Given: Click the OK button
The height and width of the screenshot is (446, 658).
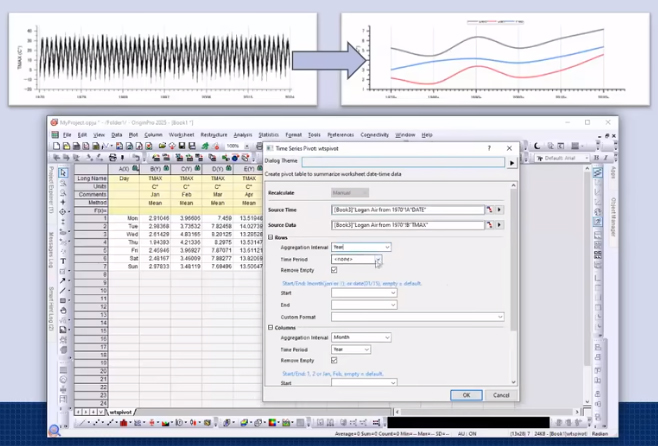Looking at the screenshot, I should pyautogui.click(x=466, y=395).
